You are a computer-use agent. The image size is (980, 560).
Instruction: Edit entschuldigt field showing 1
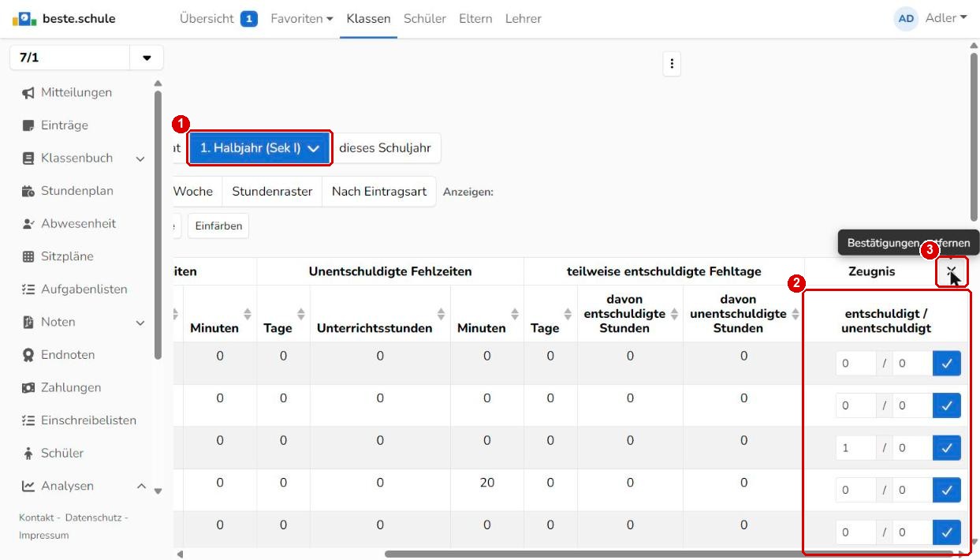click(x=855, y=448)
